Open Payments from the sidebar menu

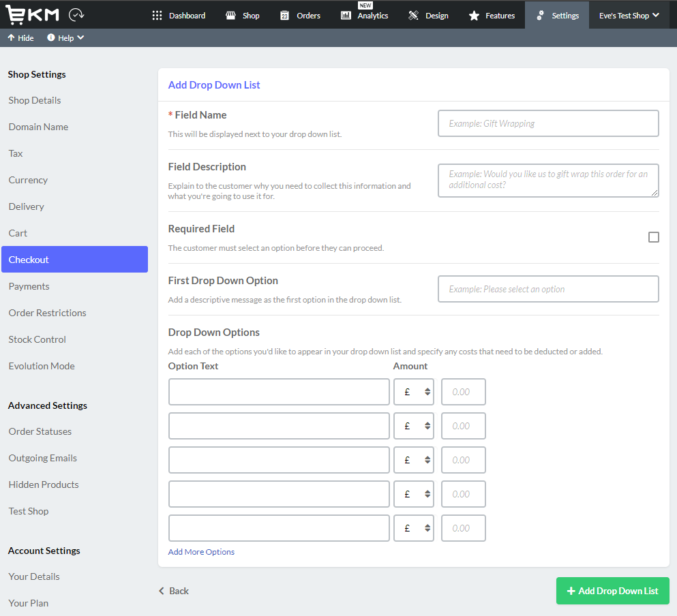pyautogui.click(x=29, y=286)
